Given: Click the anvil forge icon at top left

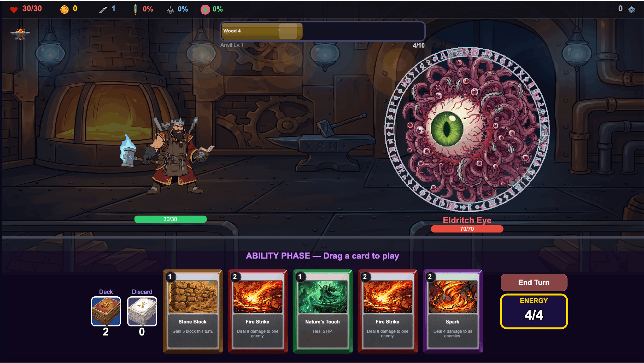Looking at the screenshot, I should click(20, 34).
